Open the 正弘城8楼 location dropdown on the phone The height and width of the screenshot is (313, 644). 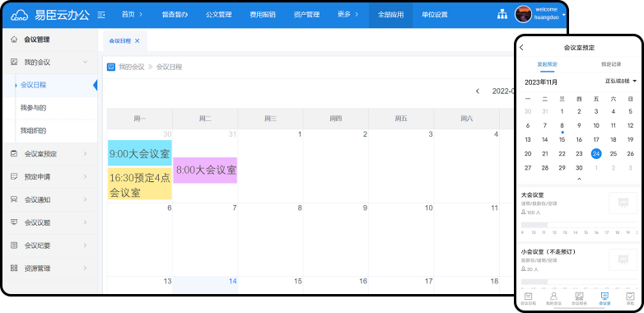(x=621, y=82)
